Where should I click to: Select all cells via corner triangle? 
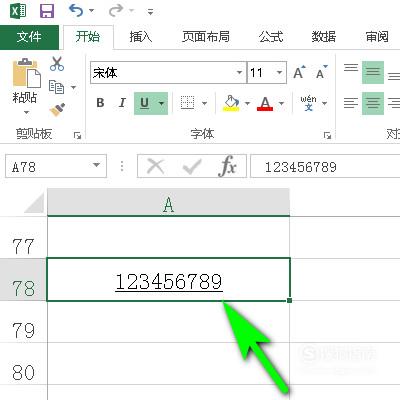point(34,203)
